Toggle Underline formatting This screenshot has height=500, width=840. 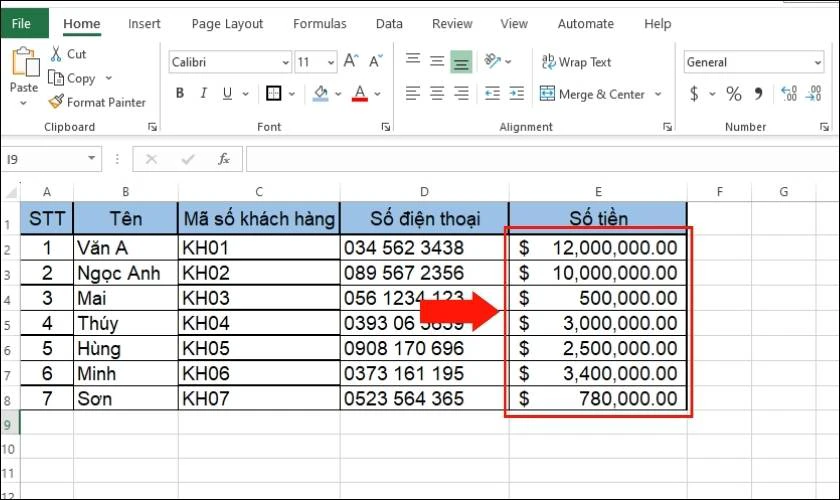coord(227,93)
